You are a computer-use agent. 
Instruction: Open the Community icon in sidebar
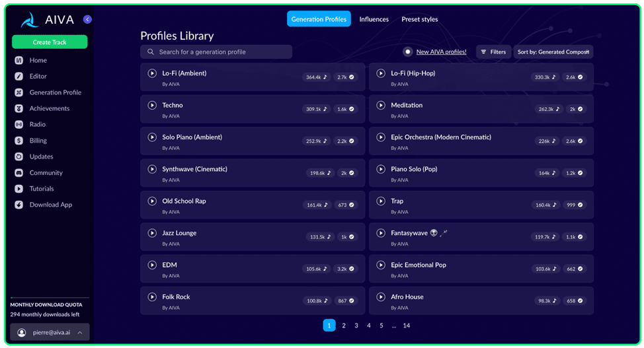coord(19,173)
